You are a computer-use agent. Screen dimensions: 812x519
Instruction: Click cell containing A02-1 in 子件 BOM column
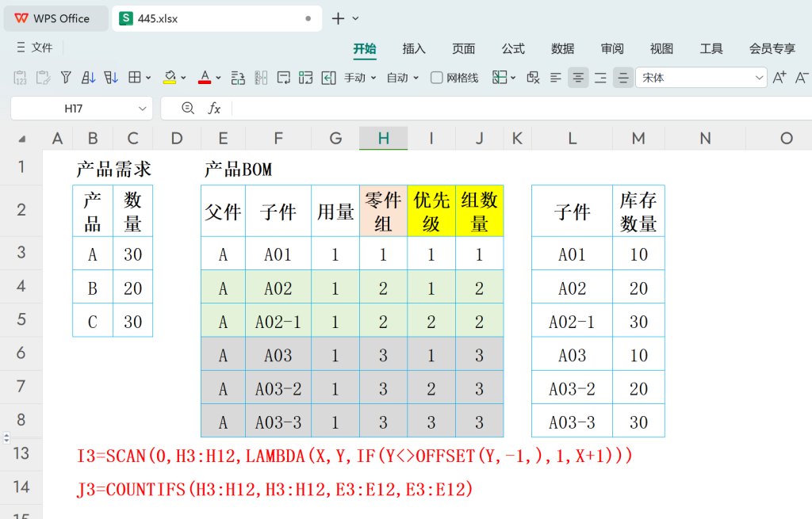[278, 322]
